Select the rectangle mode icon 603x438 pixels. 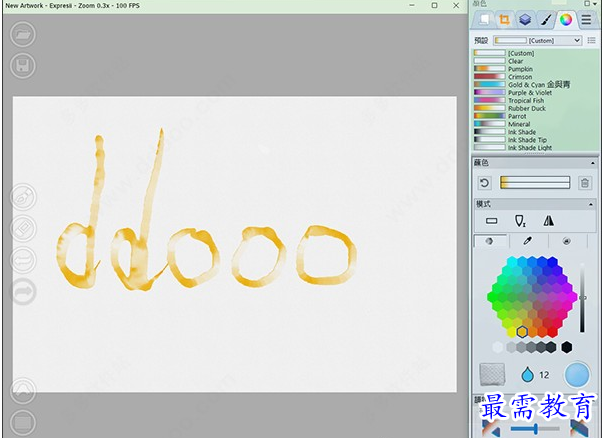(x=491, y=221)
